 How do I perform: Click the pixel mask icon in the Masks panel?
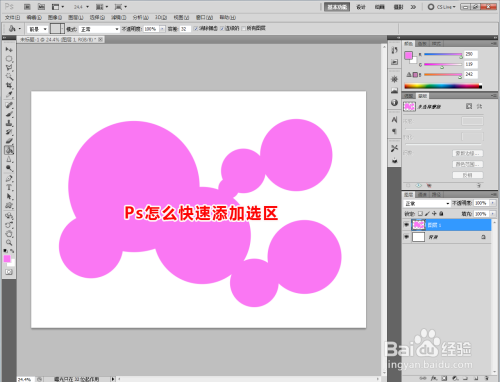469,106
